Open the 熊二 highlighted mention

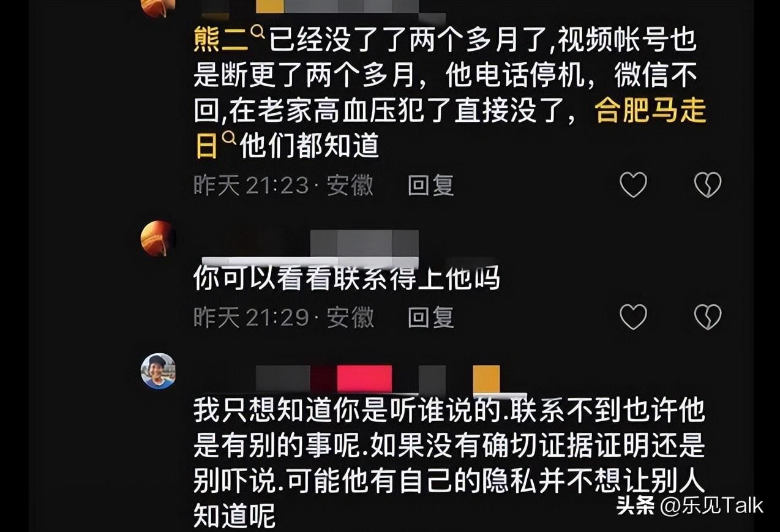[x=221, y=42]
